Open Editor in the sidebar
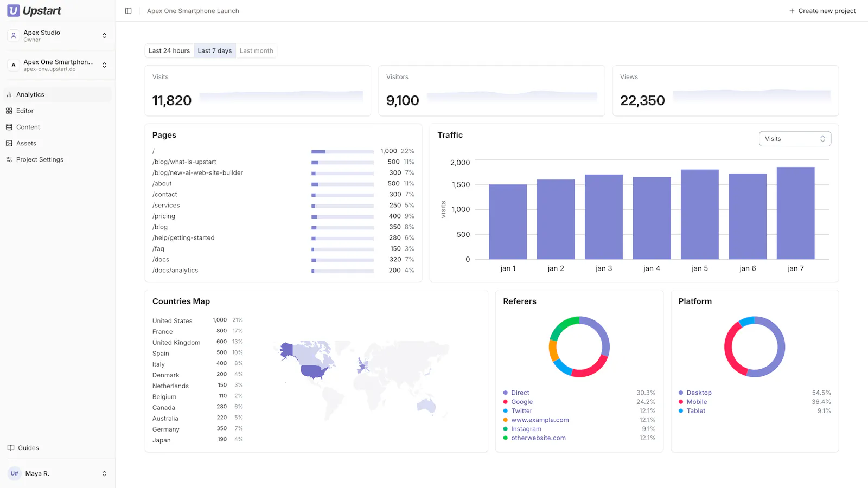This screenshot has height=488, width=868. click(58, 111)
